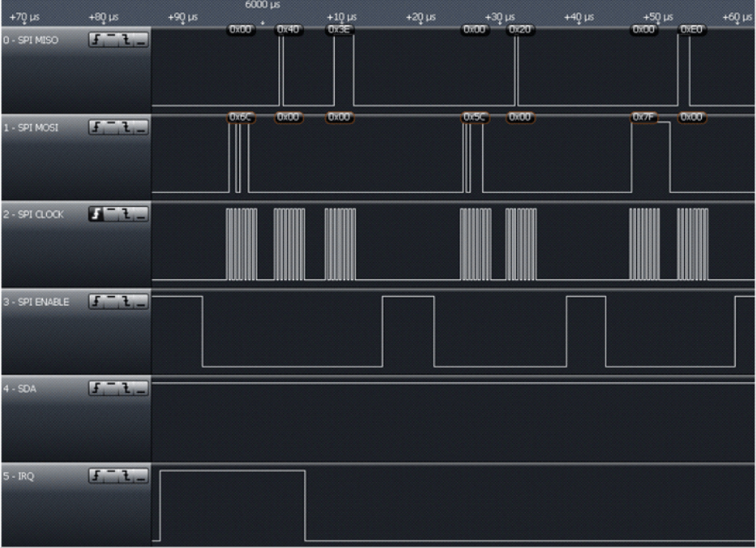
Task: Toggle low-level trigger on IRQ channel
Action: [x=140, y=476]
